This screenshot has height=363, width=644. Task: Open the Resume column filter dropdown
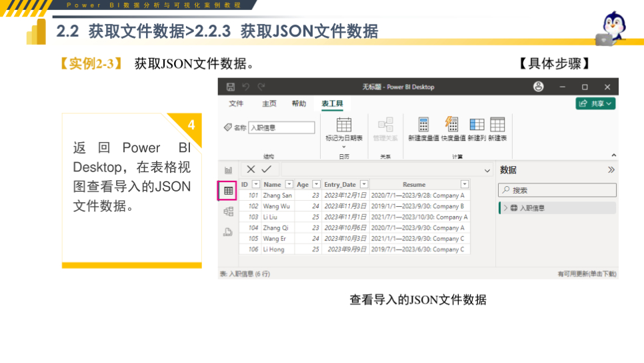click(465, 184)
